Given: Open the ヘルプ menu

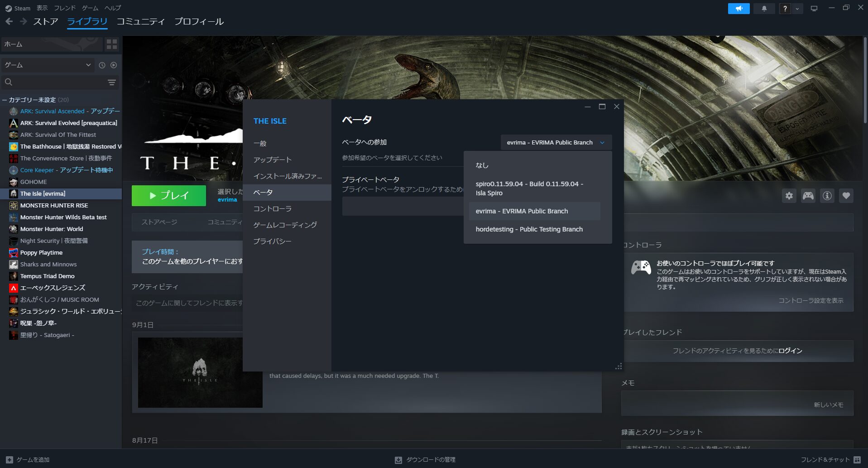Looking at the screenshot, I should (x=113, y=8).
